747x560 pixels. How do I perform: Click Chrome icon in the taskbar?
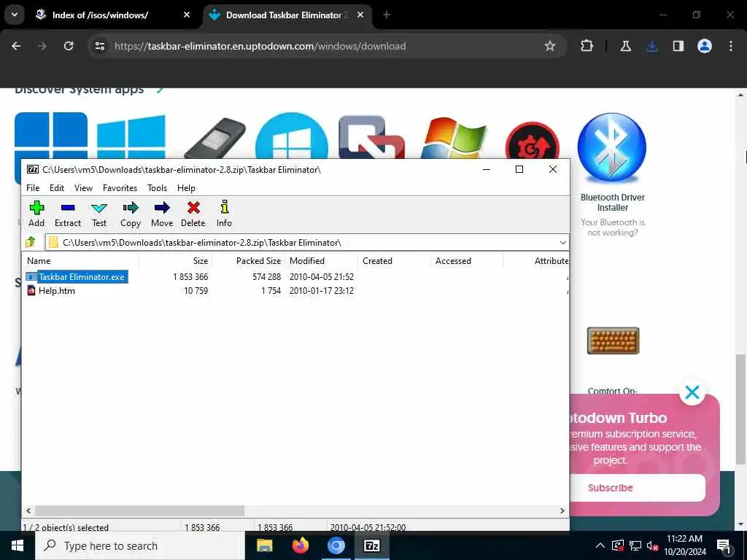coord(336,545)
